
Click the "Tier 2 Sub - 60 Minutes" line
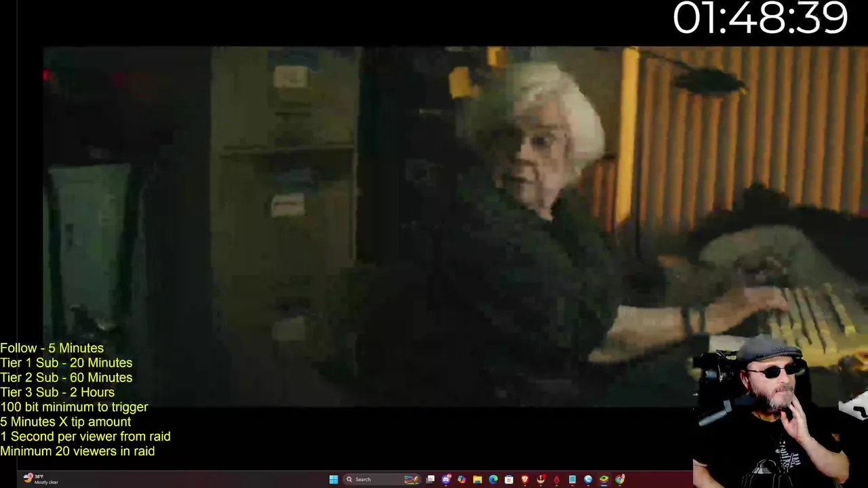click(x=66, y=378)
